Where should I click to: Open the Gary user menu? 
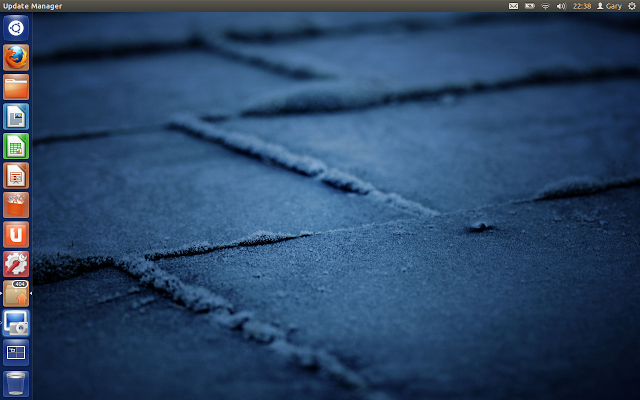click(x=609, y=6)
